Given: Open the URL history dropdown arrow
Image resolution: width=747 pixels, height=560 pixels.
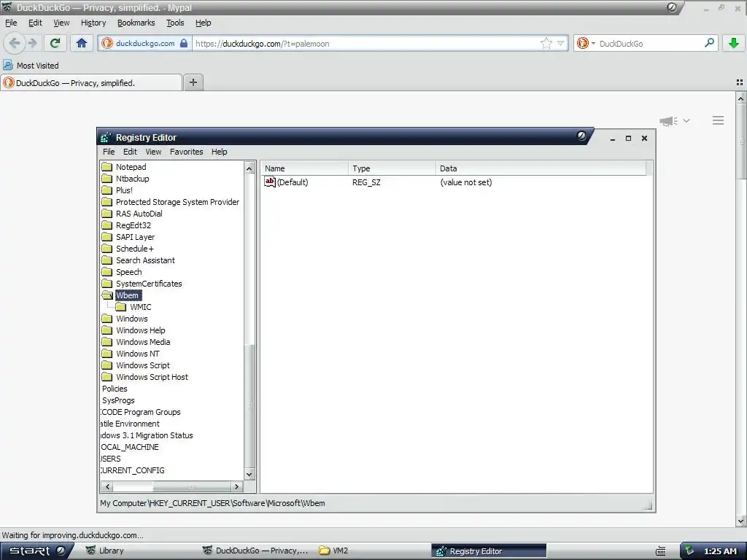Looking at the screenshot, I should coord(561,43).
